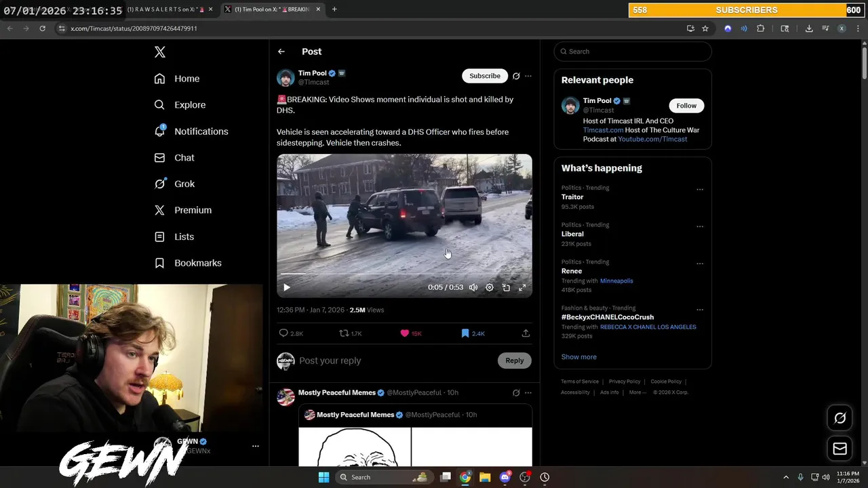Open the Privacy Policy link
This screenshot has height=488, width=868.
[x=625, y=382]
